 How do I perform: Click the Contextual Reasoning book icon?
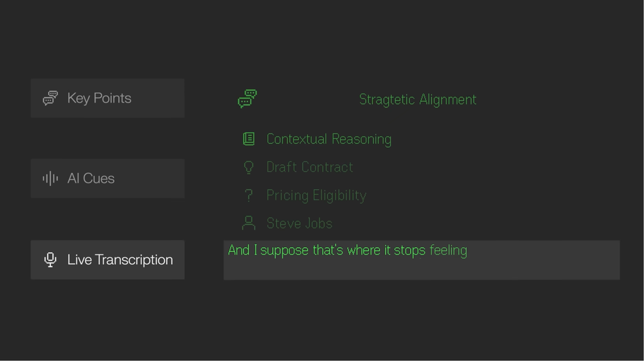(249, 139)
